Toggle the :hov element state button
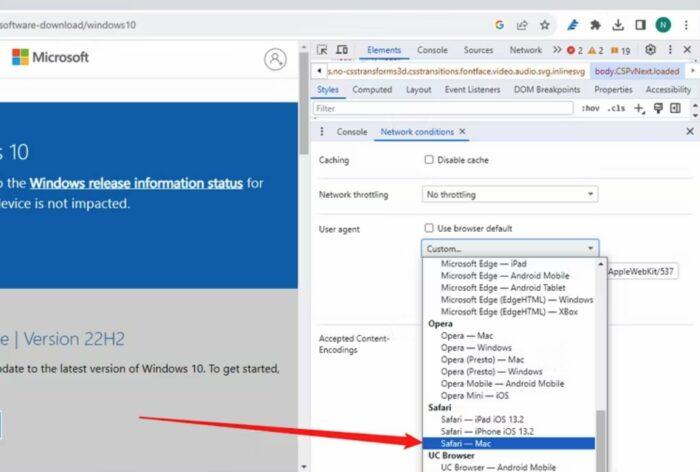Screen dimensions: 700x472 pos(591,108)
